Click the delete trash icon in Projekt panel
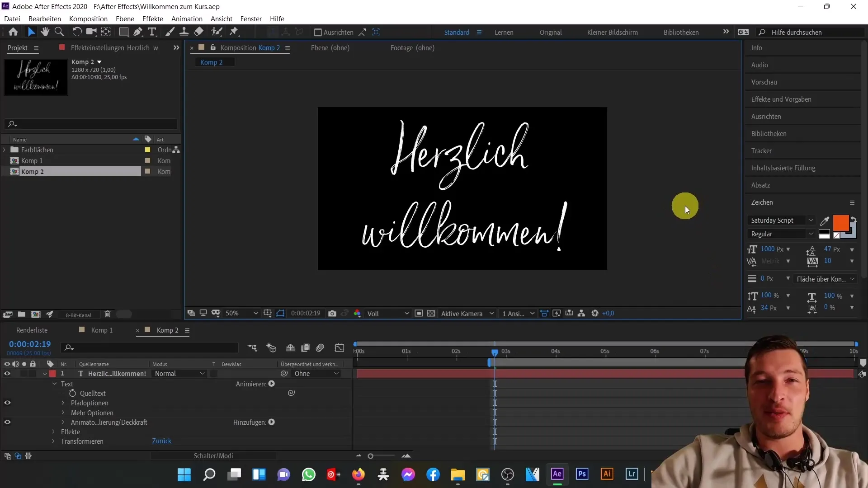The width and height of the screenshot is (868, 488). point(108,314)
